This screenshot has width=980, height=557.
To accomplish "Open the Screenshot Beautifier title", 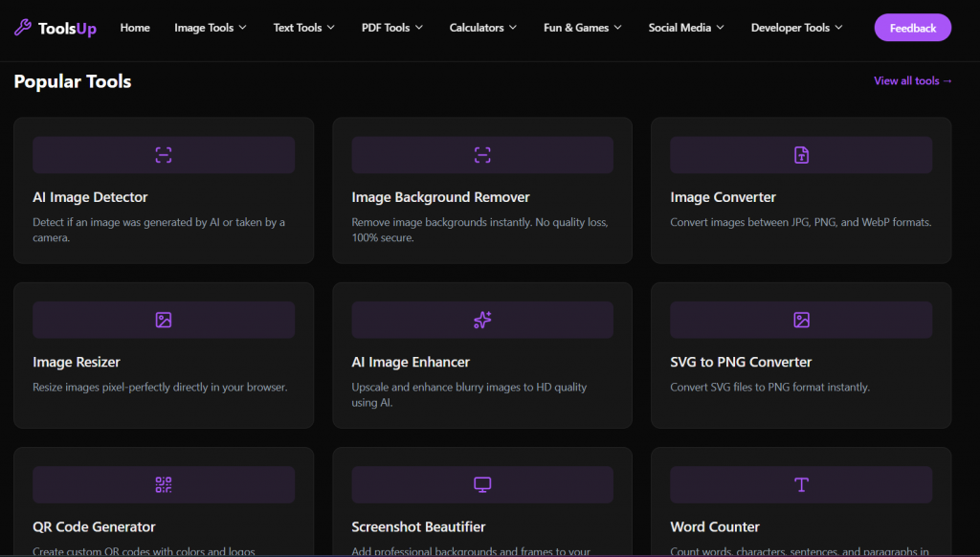I will (x=418, y=527).
